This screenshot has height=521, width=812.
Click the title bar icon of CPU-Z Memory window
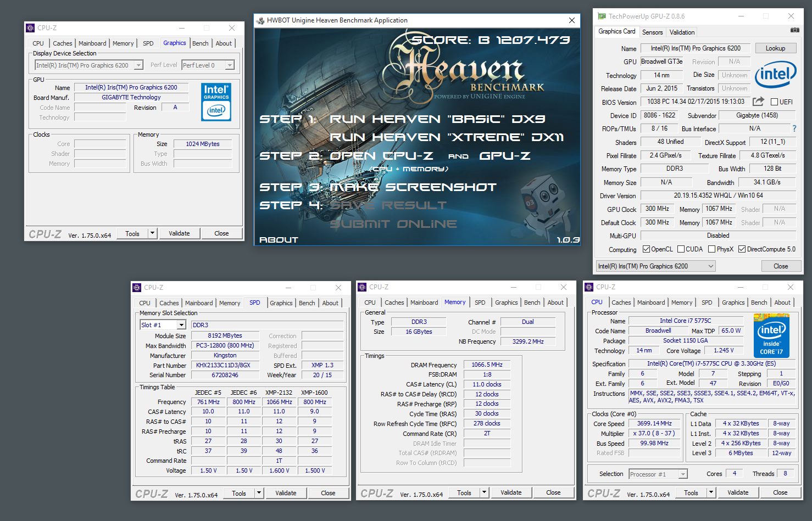(362, 287)
